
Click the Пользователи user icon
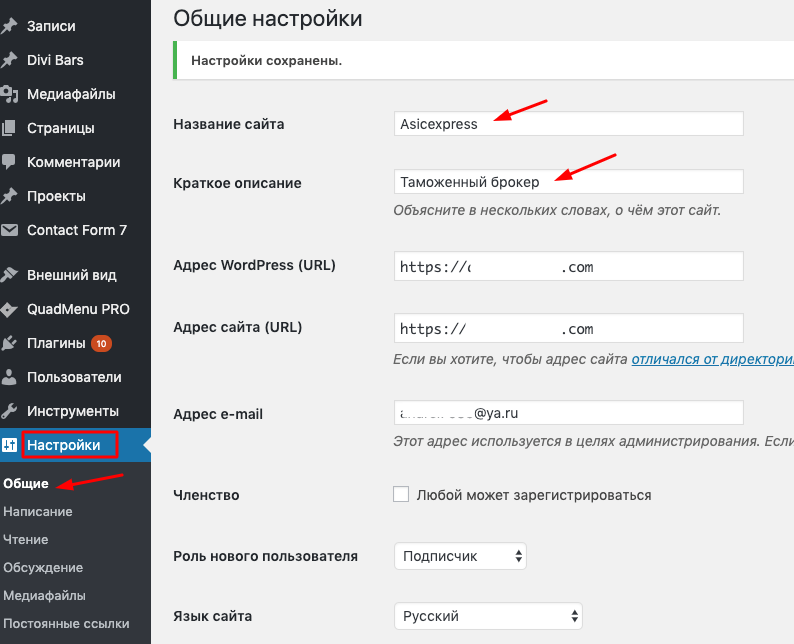click(9, 377)
